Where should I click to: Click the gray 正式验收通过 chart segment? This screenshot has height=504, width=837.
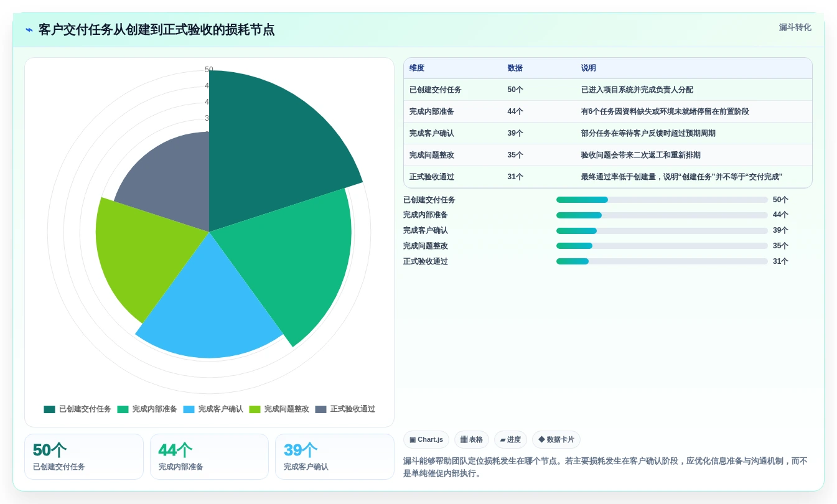(x=171, y=180)
